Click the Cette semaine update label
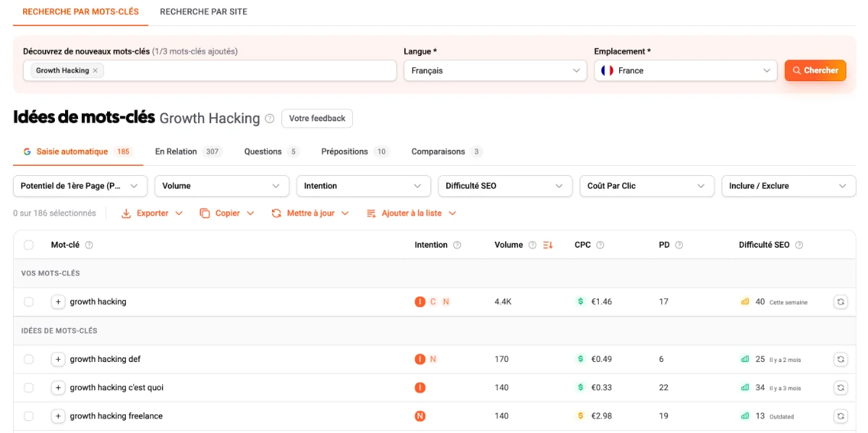 788,303
